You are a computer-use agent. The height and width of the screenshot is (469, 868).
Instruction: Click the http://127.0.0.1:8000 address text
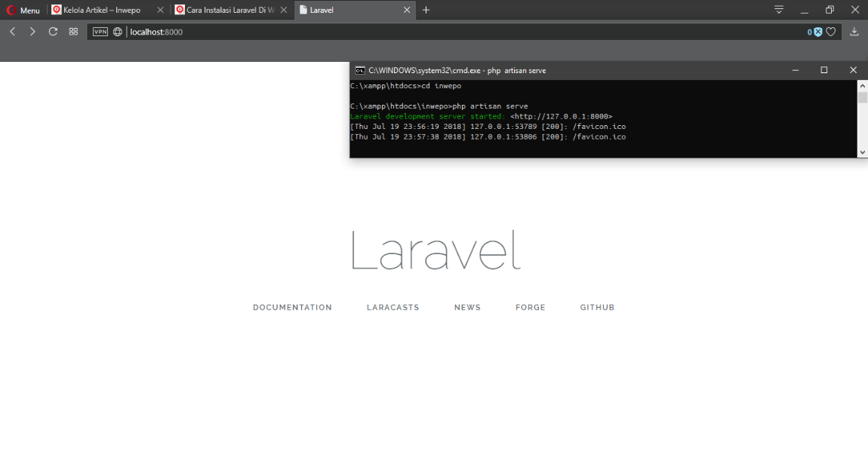point(562,117)
